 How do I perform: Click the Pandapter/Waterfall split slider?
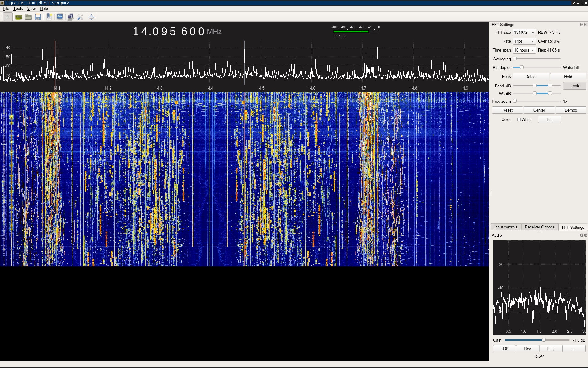(x=537, y=67)
